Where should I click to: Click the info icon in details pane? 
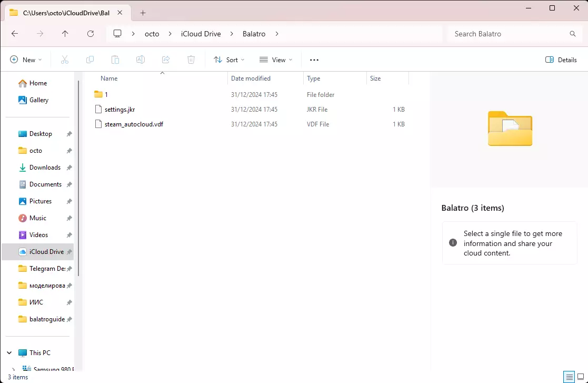click(x=453, y=243)
